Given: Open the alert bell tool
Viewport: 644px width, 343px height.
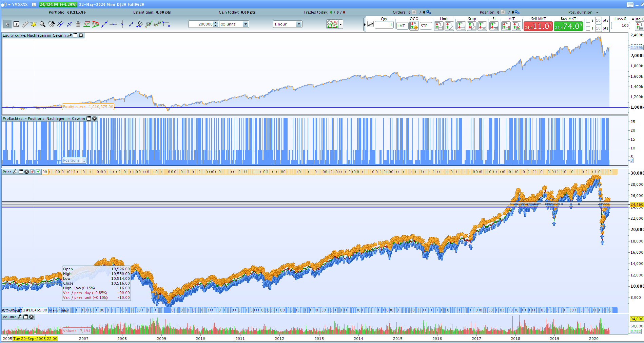Looking at the screenshot, I should click(34, 24).
